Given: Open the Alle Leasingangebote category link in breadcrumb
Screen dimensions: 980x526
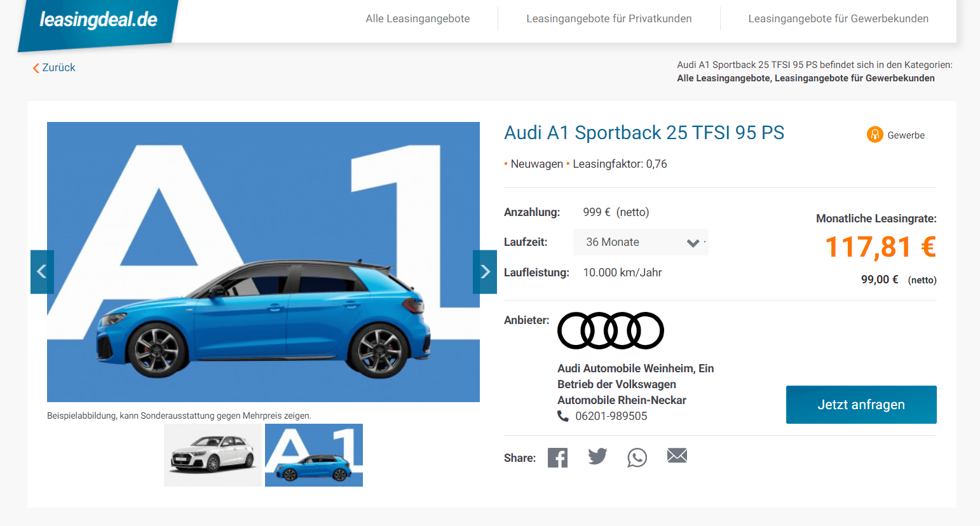Looking at the screenshot, I should pyautogui.click(x=723, y=78).
